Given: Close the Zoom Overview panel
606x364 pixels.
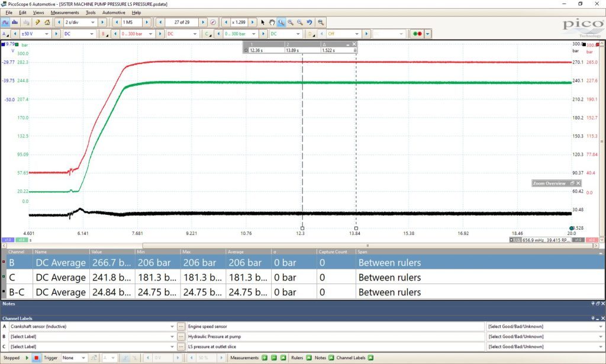Looking at the screenshot, I should 578,183.
